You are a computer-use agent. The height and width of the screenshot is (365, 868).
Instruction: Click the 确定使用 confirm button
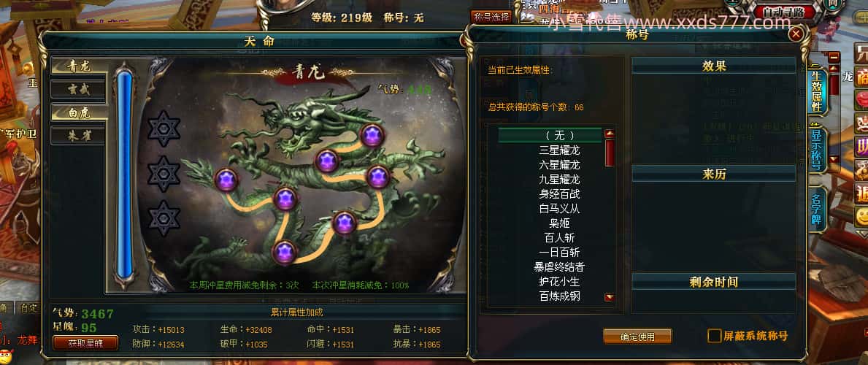click(x=637, y=337)
